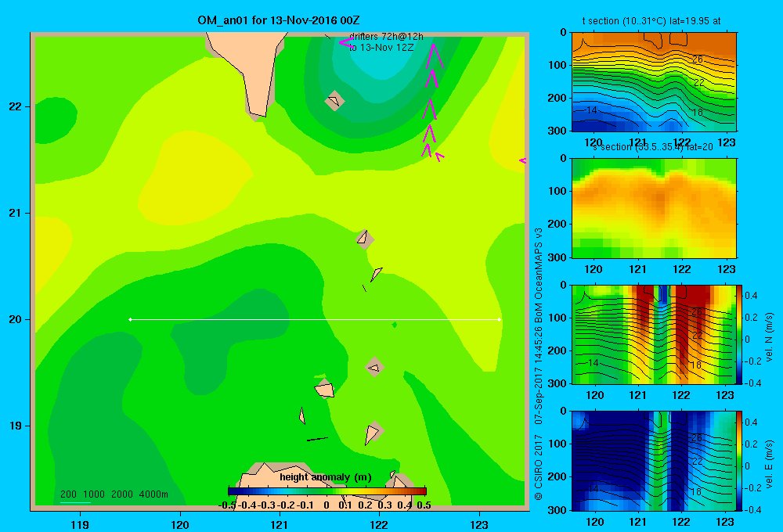Click the island intersecting the map's top edge
The height and width of the screenshot is (532, 783).
[252, 75]
